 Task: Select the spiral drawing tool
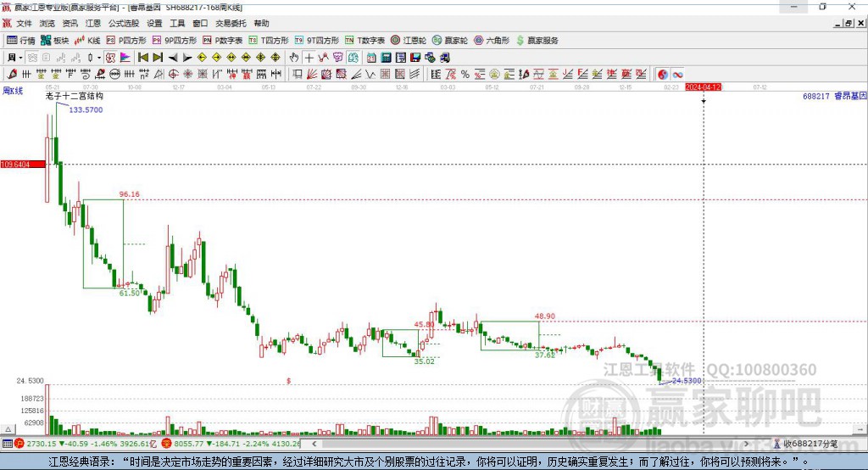[86, 75]
